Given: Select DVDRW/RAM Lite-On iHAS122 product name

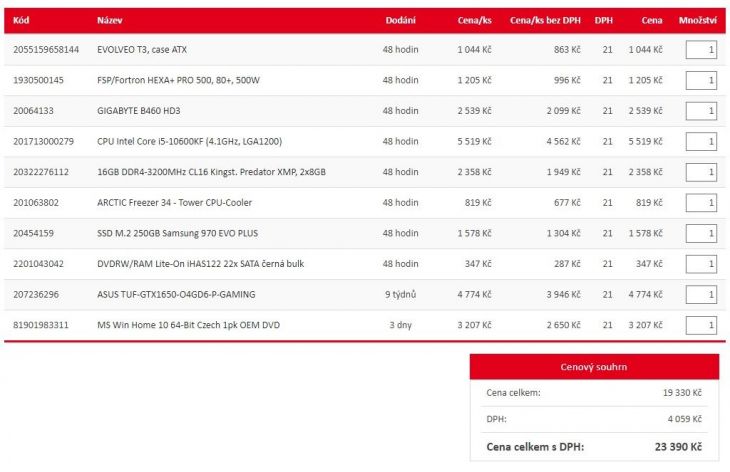Looking at the screenshot, I should pyautogui.click(x=201, y=264).
